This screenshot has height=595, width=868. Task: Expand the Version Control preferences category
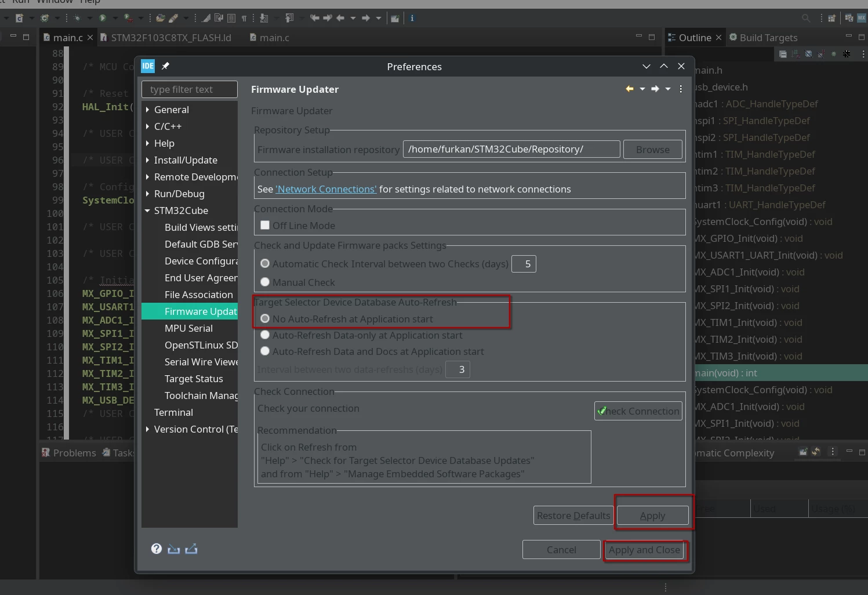[x=147, y=429]
